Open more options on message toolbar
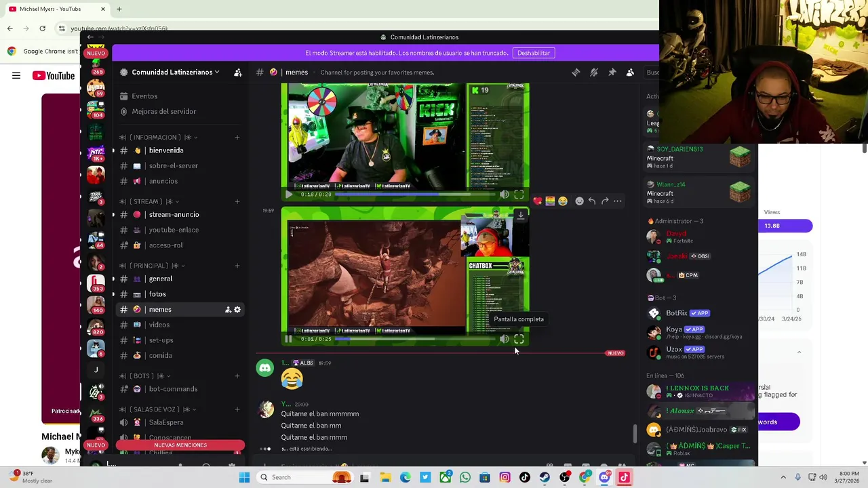This screenshot has width=868, height=488. click(x=618, y=201)
